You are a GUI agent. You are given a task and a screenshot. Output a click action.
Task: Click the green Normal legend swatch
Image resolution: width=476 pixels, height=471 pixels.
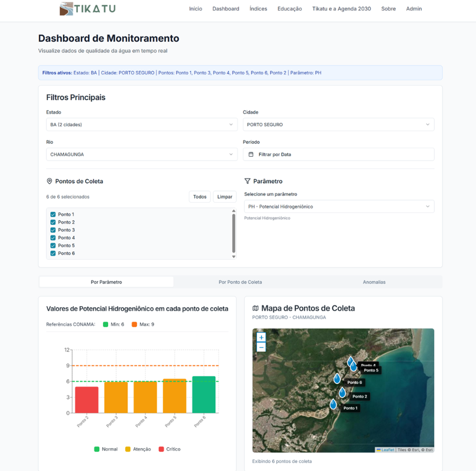tap(97, 449)
